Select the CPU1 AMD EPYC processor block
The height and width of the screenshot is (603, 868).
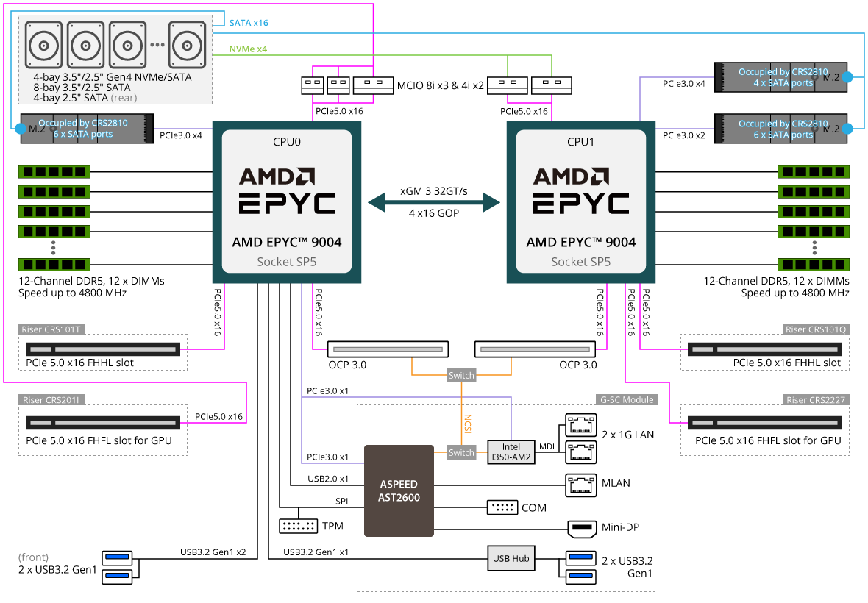[580, 202]
